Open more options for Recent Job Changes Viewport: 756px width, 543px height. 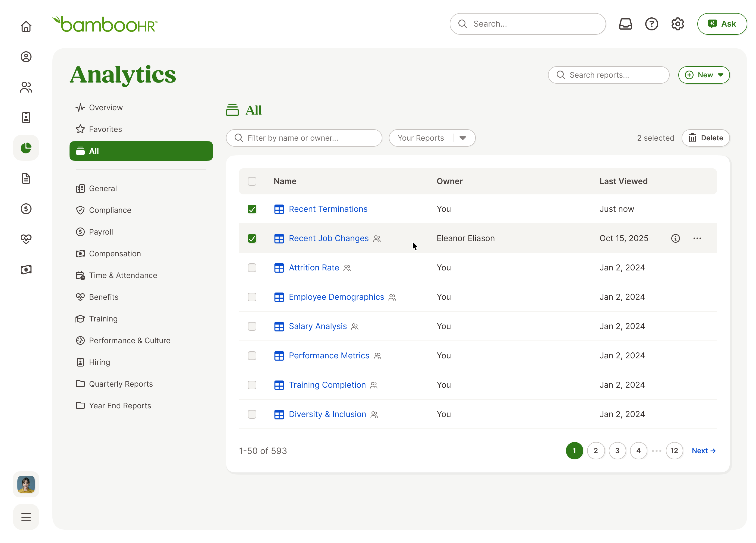[x=697, y=238]
